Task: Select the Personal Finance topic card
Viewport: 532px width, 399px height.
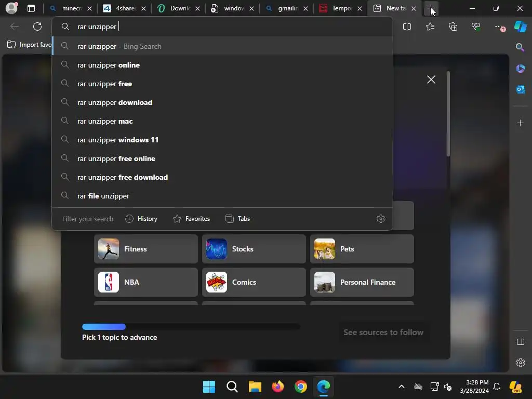Action: (362, 282)
